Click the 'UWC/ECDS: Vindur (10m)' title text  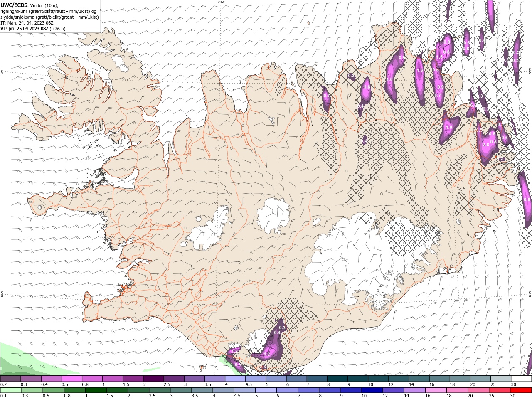(30, 5)
